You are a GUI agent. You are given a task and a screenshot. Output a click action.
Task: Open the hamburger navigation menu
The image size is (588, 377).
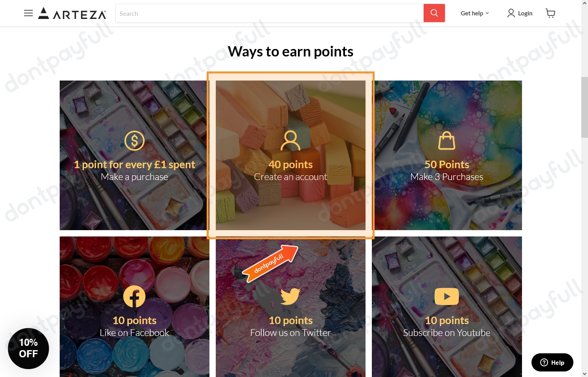click(28, 13)
